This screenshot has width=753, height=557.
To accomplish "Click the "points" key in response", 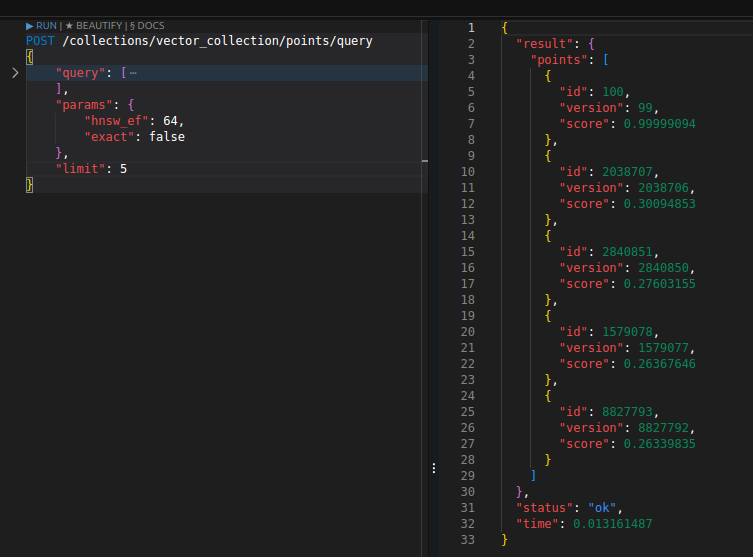I will tap(560, 60).
